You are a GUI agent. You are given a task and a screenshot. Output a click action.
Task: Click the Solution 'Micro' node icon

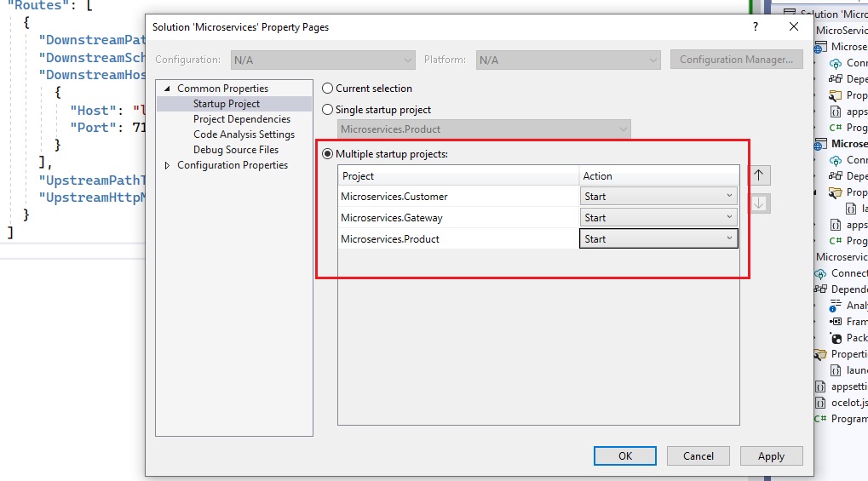(790, 13)
